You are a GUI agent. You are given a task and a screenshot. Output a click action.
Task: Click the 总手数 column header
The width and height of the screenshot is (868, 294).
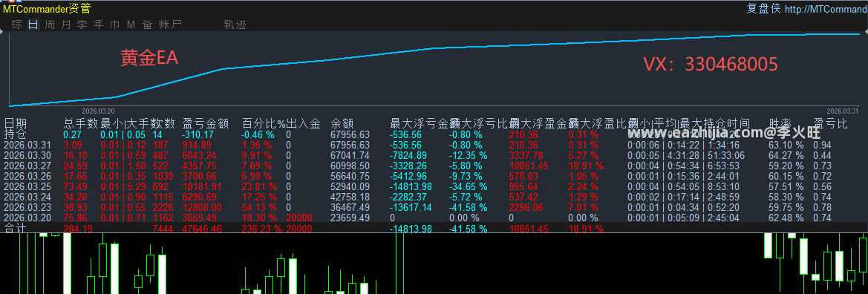click(80, 123)
